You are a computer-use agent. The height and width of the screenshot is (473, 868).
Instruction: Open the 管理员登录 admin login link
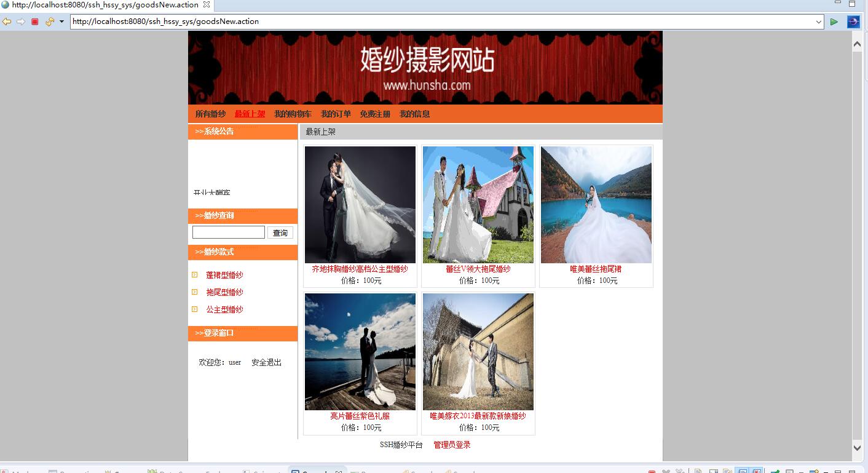pyautogui.click(x=451, y=445)
